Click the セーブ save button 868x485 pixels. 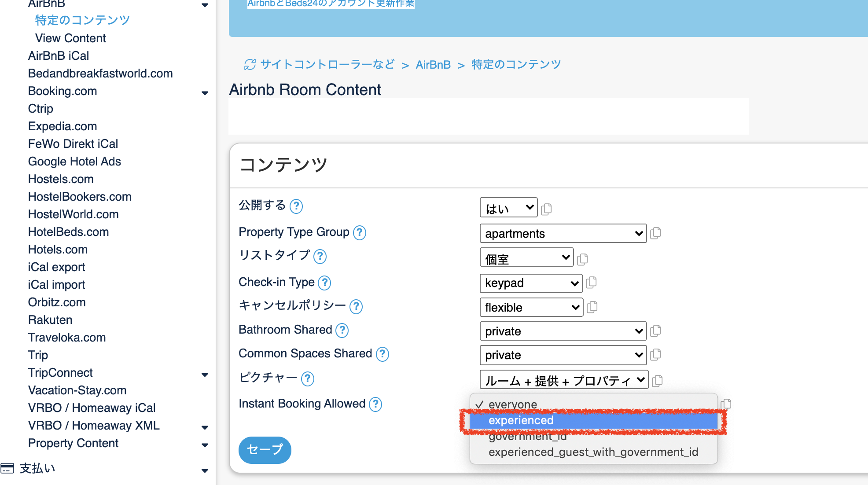point(265,450)
